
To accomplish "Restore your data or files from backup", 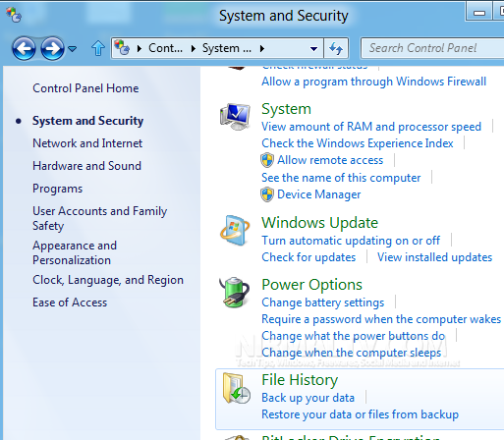I will 360,414.
